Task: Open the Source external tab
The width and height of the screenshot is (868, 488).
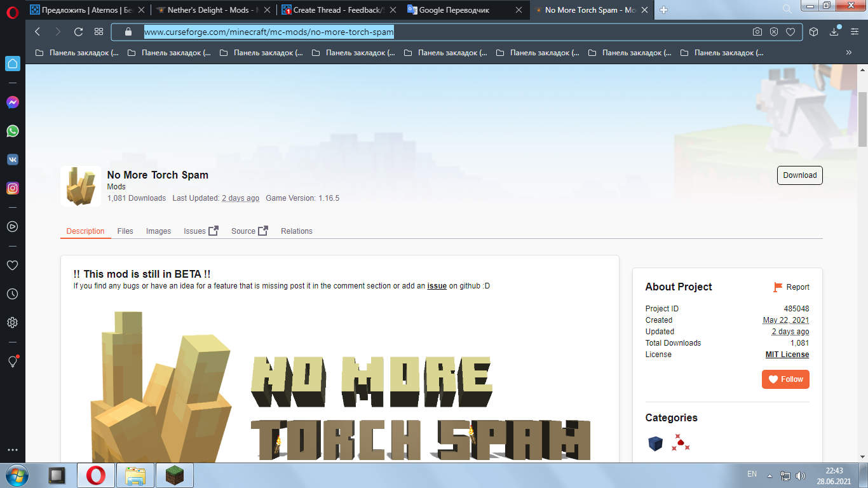Action: 250,231
